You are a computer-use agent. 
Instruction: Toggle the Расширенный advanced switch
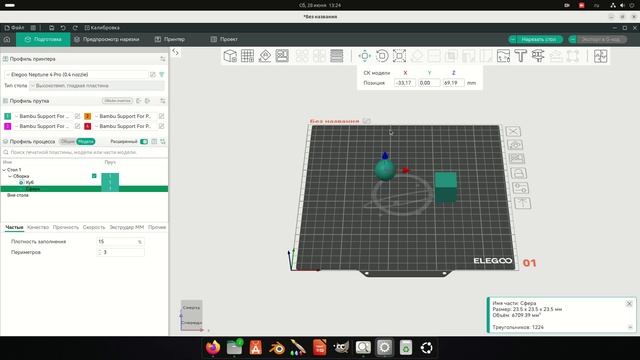144,142
